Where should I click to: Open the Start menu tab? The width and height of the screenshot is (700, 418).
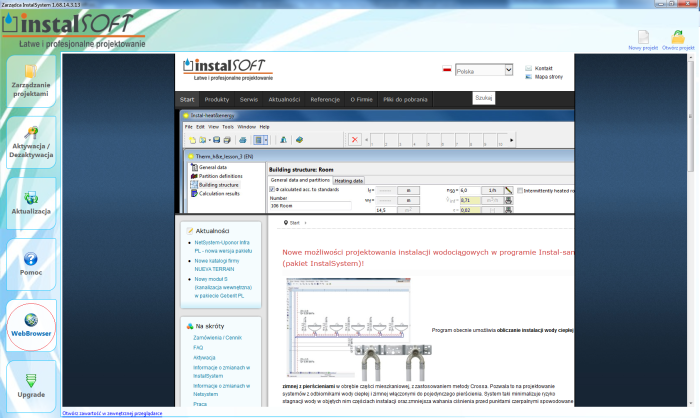pos(187,100)
